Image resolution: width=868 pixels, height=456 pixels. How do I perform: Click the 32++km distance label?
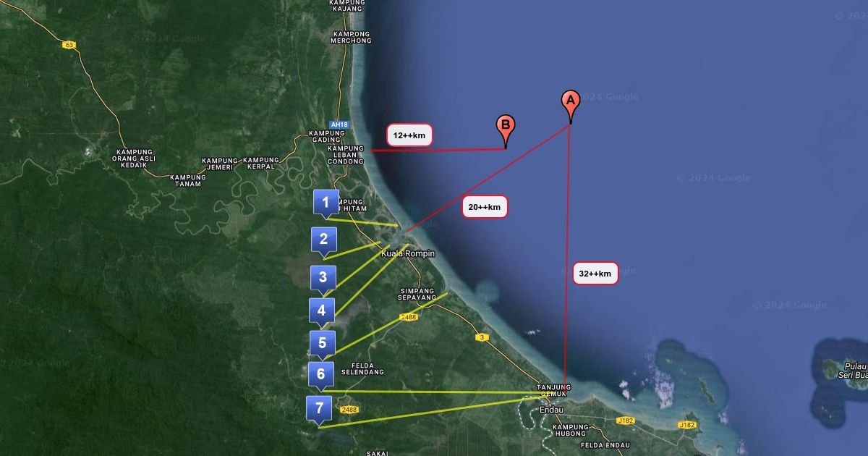click(595, 273)
